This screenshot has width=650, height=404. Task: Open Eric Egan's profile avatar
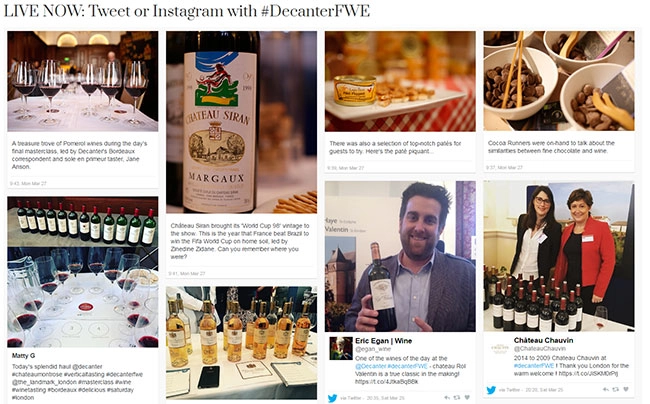point(339,347)
